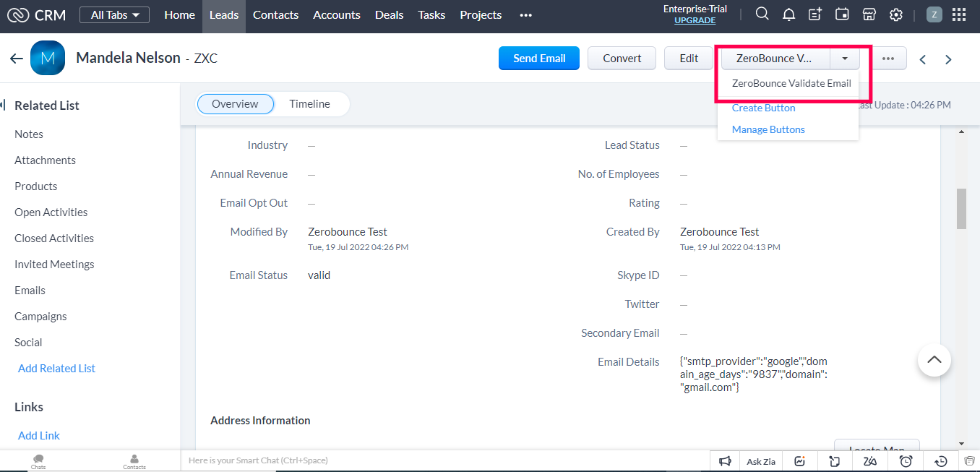Go to the Leads tab
Image resolution: width=980 pixels, height=472 pixels.
[224, 15]
